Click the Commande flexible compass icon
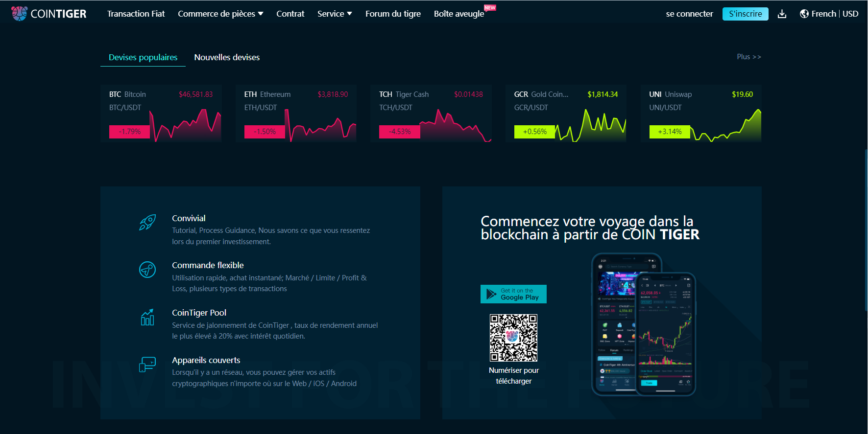 [x=147, y=270]
